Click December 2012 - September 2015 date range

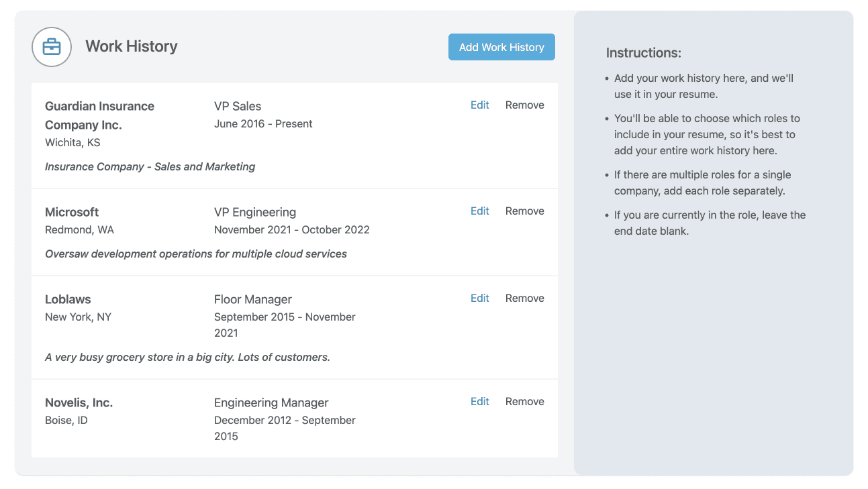tap(285, 429)
